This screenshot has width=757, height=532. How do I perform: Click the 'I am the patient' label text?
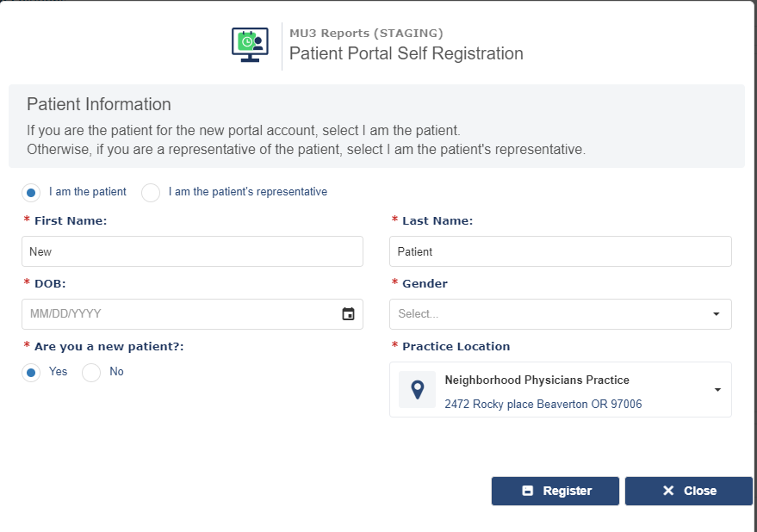click(87, 192)
